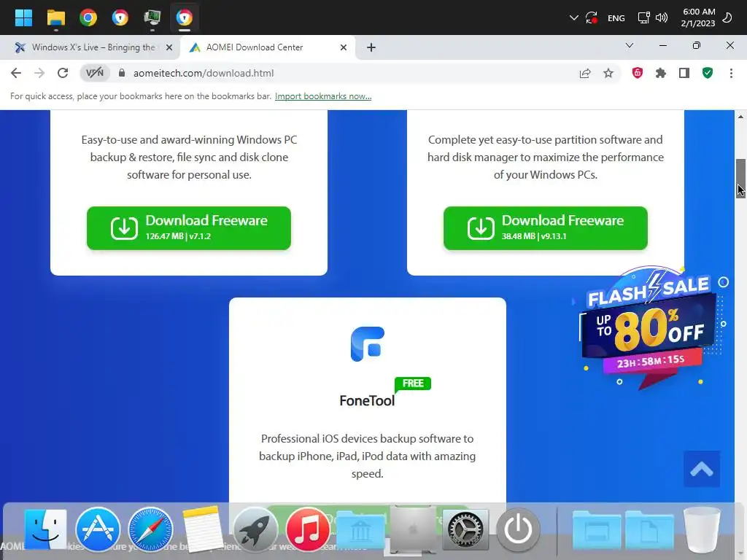This screenshot has width=747, height=560.
Task: Open the browser three-dot menu
Action: pyautogui.click(x=731, y=73)
